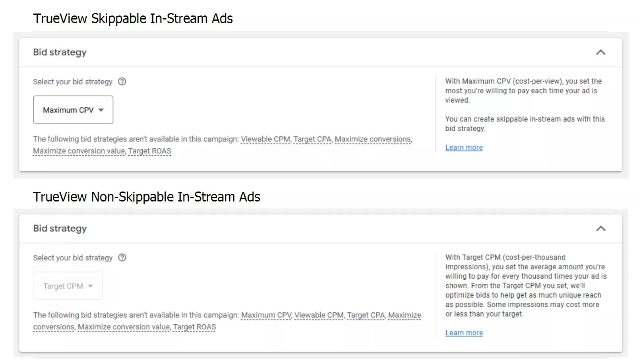Click Learn more under the Maximum CPV description

tap(464, 147)
